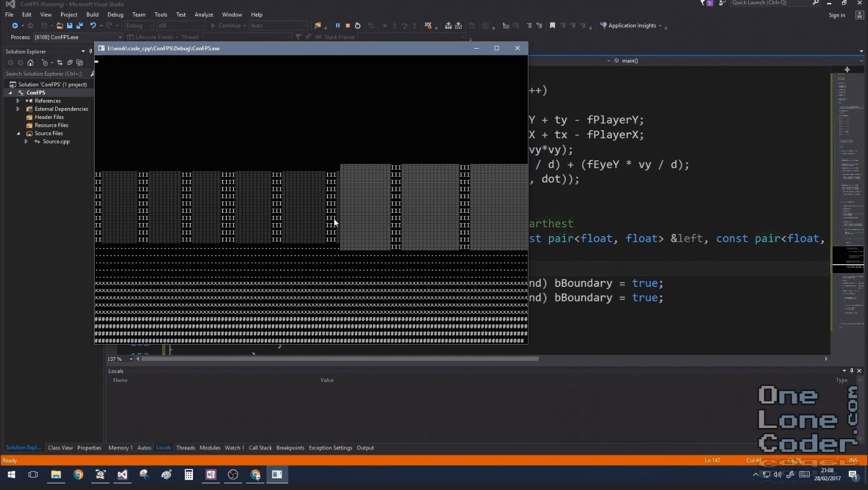This screenshot has width=868, height=490.
Task: Toggle auto-hide pin on Solution Explorer
Action: pos(90,51)
